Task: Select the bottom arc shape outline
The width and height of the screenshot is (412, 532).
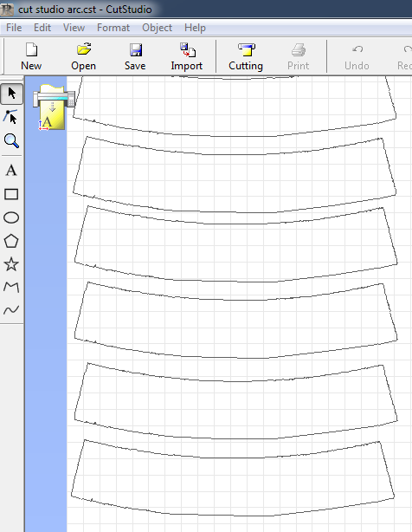Action: click(x=233, y=477)
